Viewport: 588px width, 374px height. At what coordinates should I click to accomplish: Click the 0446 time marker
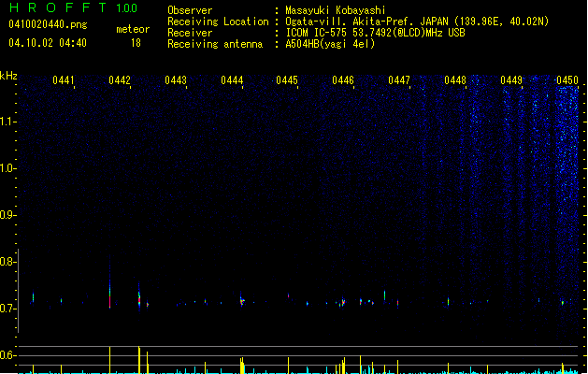pos(343,80)
